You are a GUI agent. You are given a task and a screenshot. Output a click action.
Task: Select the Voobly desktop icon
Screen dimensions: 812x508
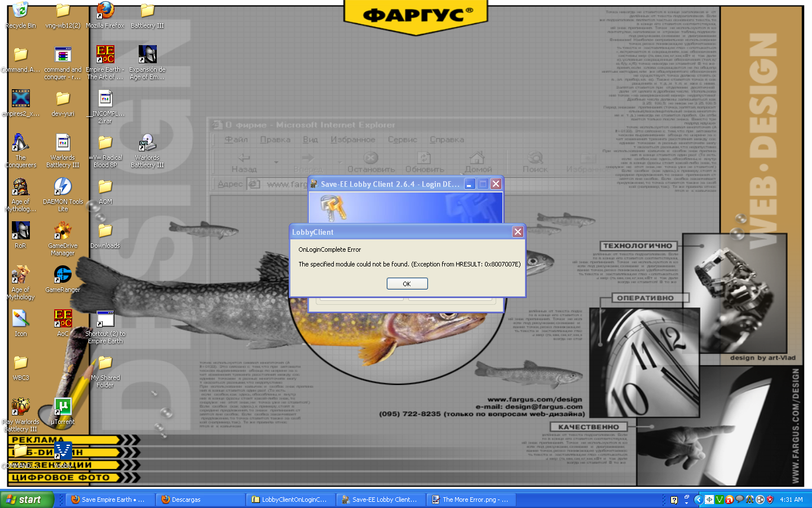[x=63, y=451]
